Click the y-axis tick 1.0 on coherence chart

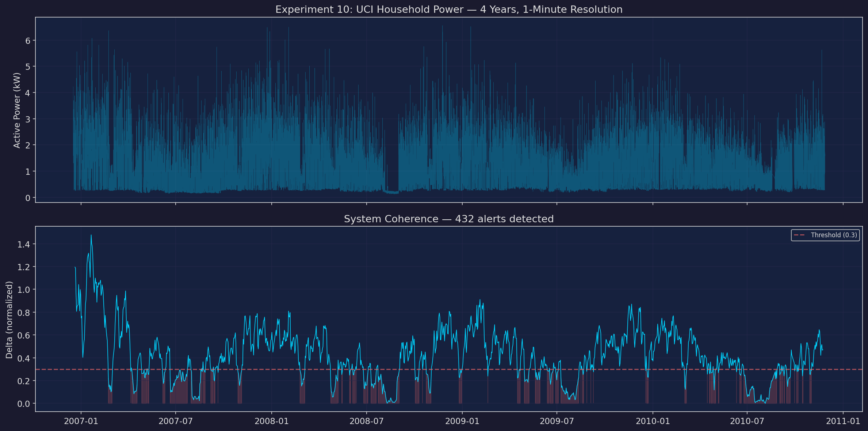tap(24, 290)
